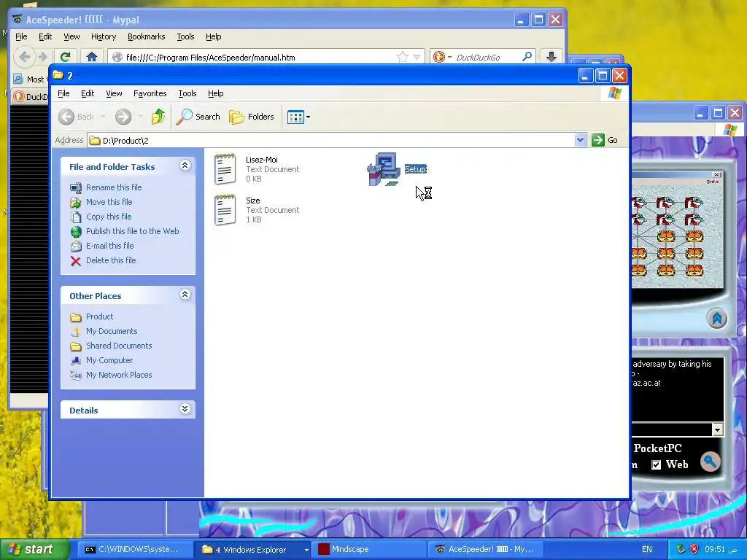Image resolution: width=747 pixels, height=560 pixels.
Task: Click the blue up-arrow button in Mindscape window
Action: click(x=717, y=319)
